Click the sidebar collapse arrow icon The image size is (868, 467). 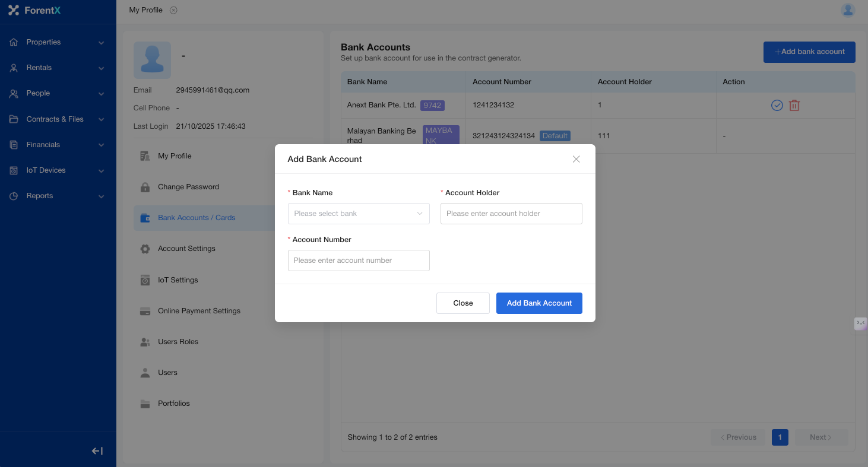(97, 451)
